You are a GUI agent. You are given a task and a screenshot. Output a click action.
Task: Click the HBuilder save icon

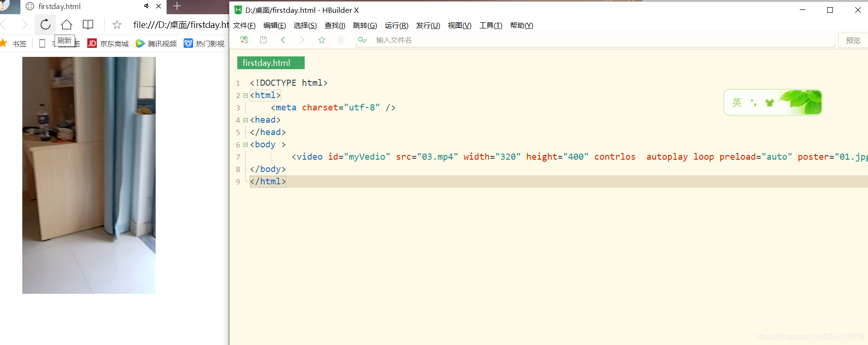263,40
